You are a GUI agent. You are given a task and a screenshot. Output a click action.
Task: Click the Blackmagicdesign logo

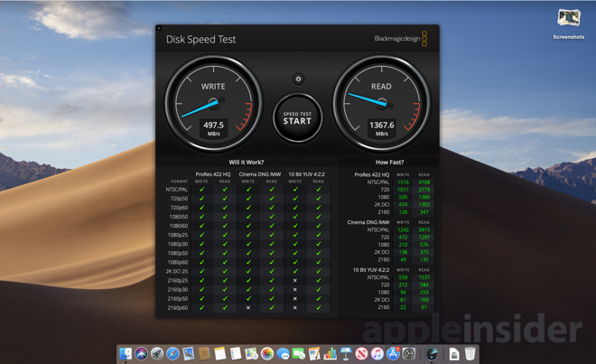tap(400, 39)
